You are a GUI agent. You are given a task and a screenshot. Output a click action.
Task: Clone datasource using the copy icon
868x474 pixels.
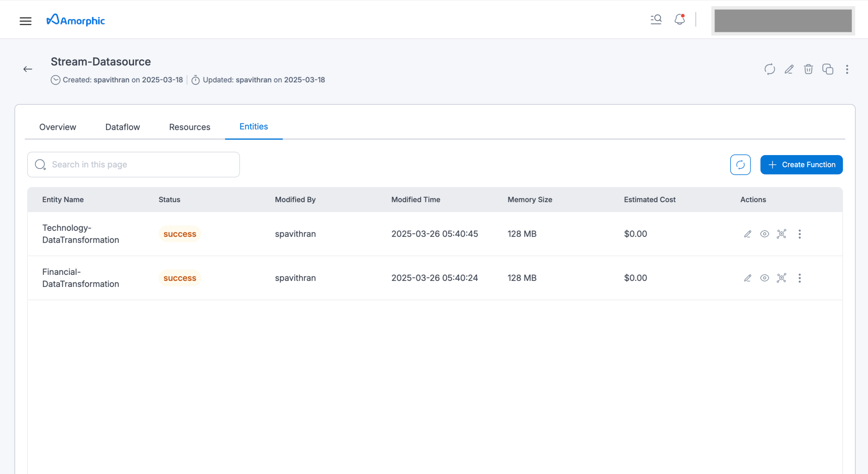coord(828,69)
